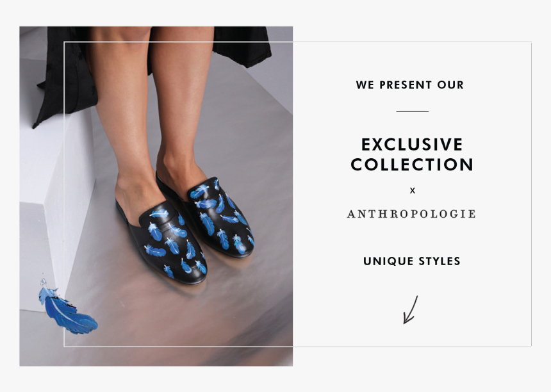Screen dimensions: 551x392
Task: Click the word COLLECTION
Action: [412, 165]
